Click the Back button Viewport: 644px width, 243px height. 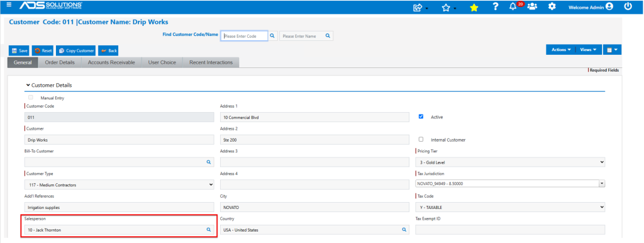(x=108, y=50)
